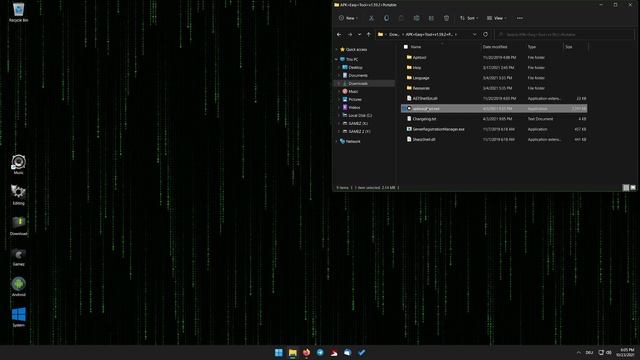The height and width of the screenshot is (360, 640).
Task: Click Telegram icon on the taskbar
Action: [x=320, y=353]
